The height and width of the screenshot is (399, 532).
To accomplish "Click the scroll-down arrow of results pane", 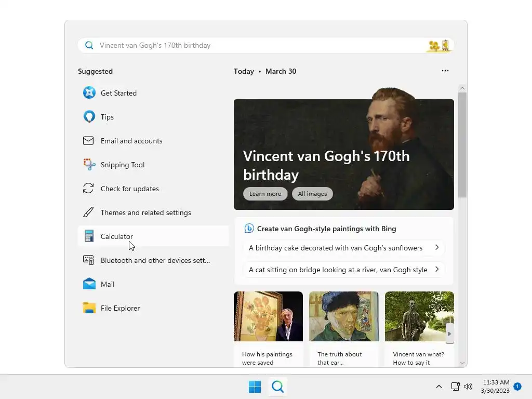I will (462, 363).
